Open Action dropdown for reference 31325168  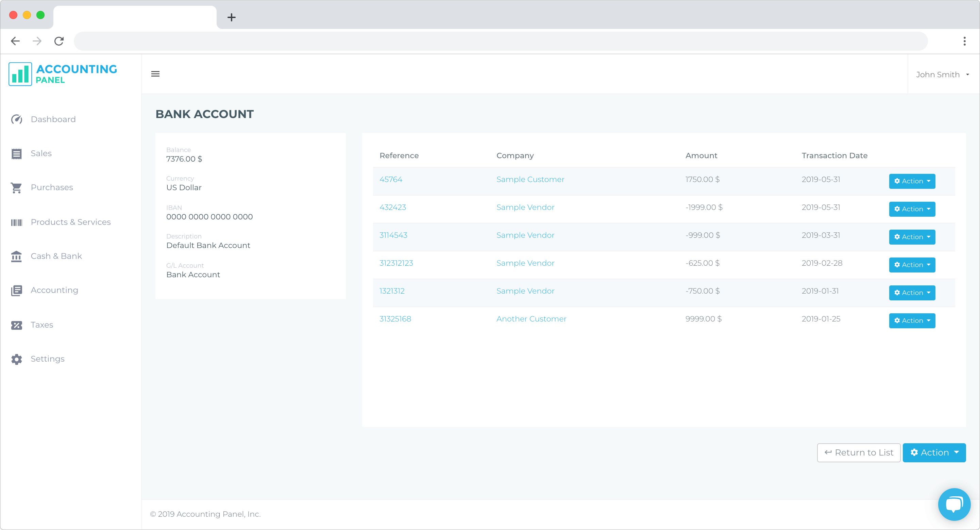[x=912, y=320]
